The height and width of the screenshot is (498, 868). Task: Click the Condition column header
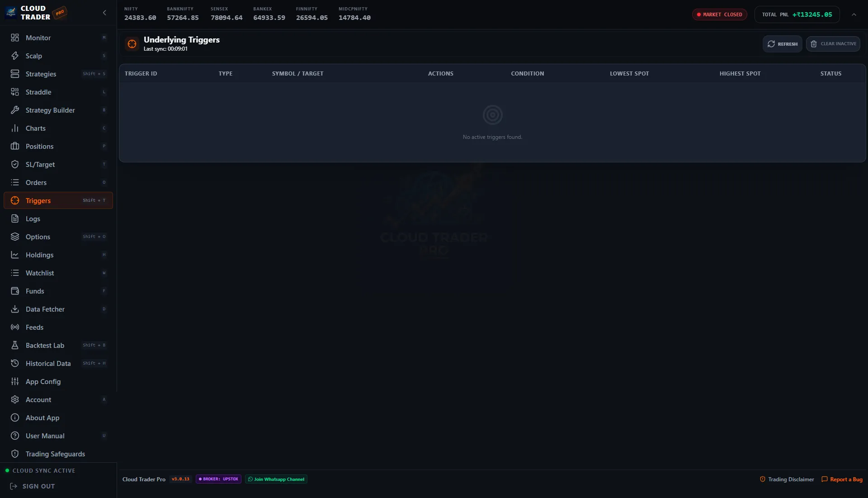tap(528, 73)
